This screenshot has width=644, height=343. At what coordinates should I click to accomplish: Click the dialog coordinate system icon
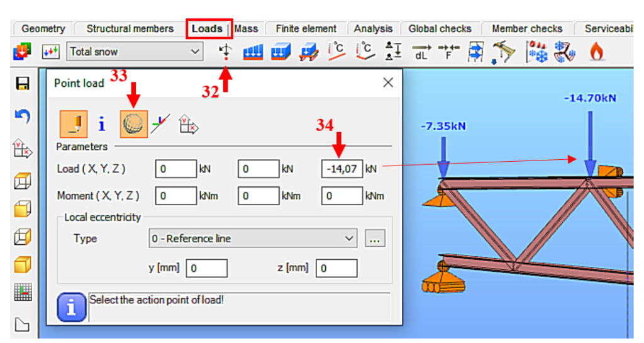coord(189,125)
